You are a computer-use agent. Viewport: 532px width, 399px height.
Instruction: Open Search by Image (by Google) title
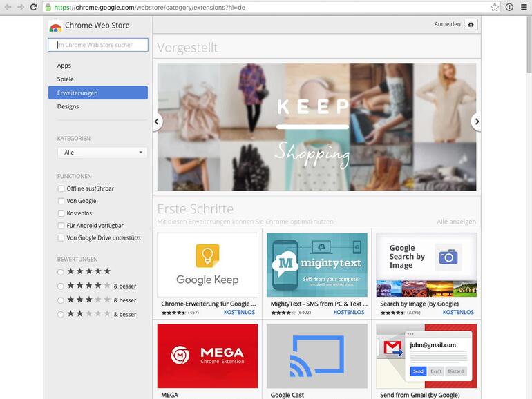(x=419, y=304)
